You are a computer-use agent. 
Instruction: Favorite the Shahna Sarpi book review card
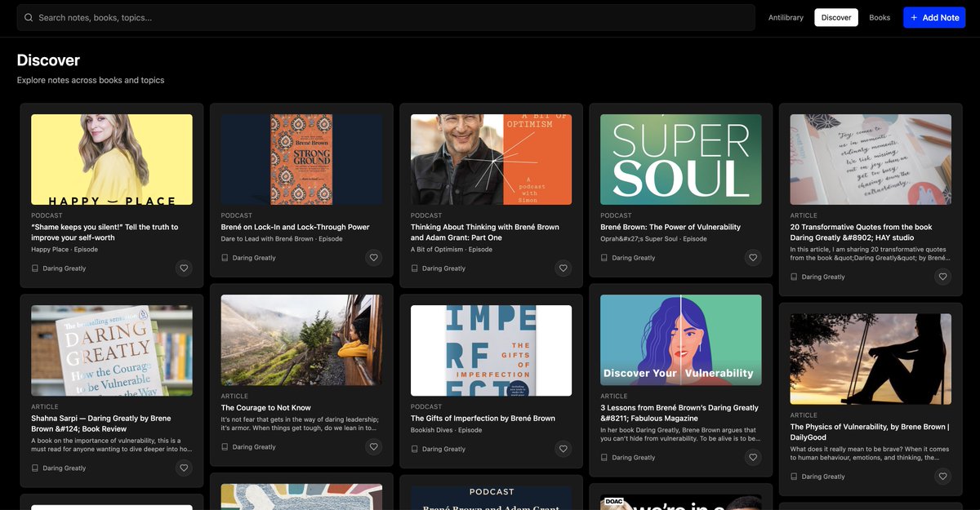click(184, 468)
